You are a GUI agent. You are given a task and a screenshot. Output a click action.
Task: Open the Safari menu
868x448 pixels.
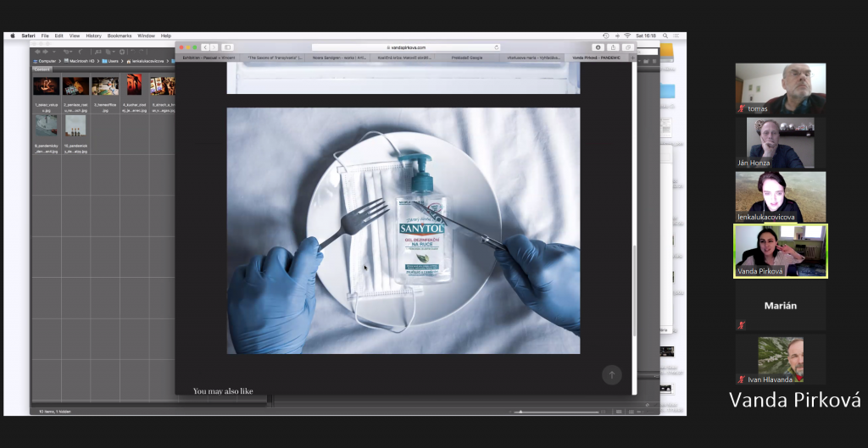click(x=28, y=36)
